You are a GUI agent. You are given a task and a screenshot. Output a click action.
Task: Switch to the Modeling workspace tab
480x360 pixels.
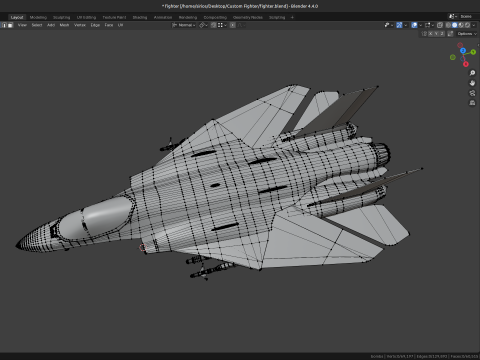coord(38,17)
